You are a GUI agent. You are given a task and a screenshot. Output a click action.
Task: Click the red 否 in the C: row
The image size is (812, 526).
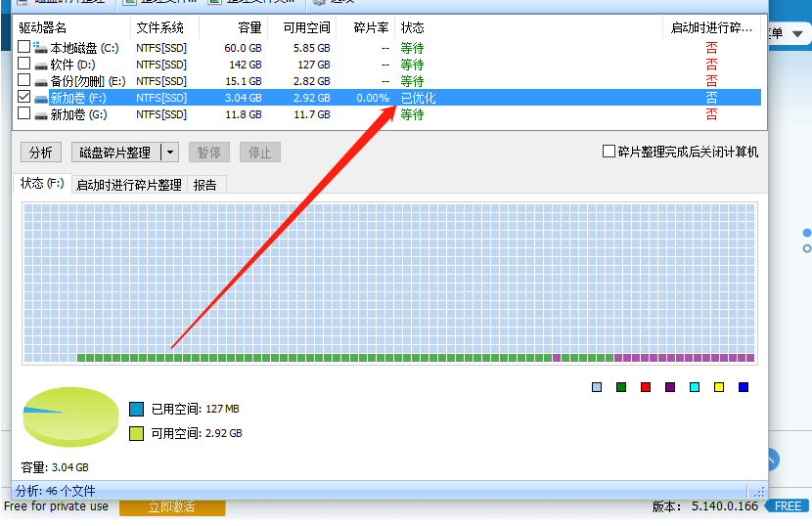coord(711,48)
